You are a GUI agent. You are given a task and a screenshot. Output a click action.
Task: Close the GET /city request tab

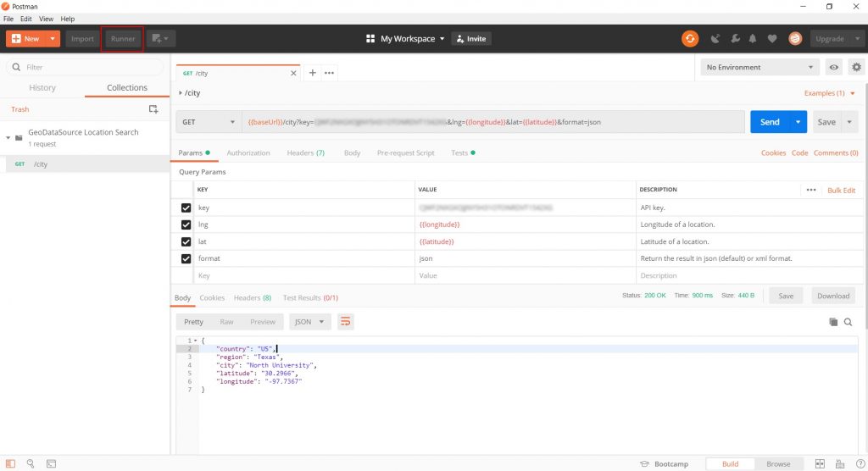coord(293,73)
